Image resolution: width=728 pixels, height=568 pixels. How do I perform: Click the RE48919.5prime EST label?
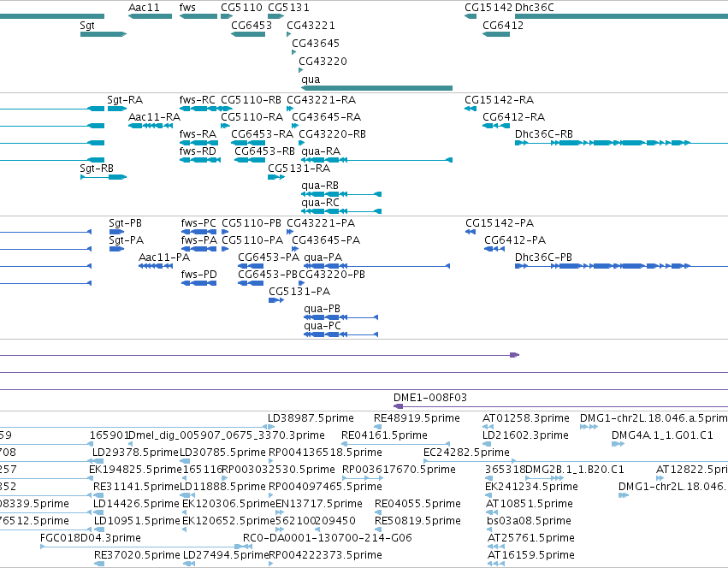tap(417, 418)
